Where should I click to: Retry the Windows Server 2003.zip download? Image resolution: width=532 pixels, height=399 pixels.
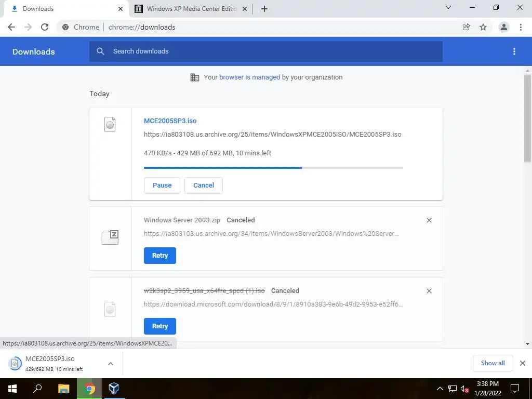pos(160,256)
